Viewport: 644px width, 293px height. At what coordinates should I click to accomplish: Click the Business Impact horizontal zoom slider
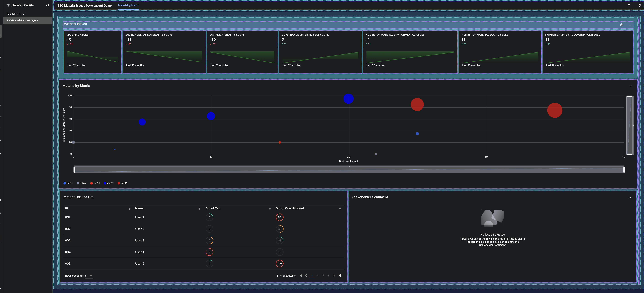click(x=349, y=170)
